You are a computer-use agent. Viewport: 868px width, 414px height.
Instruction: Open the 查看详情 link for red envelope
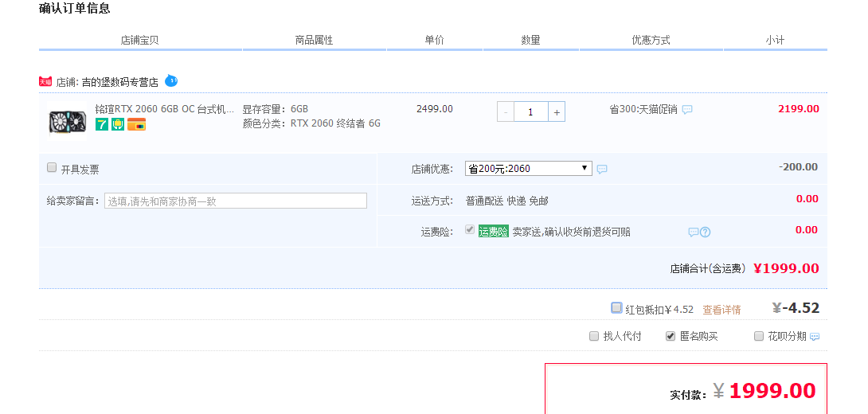(x=721, y=310)
